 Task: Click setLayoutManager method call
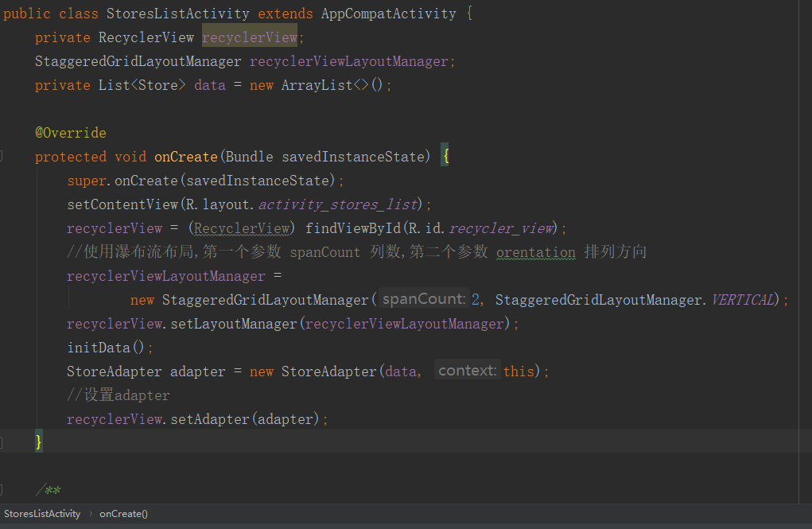pos(234,323)
